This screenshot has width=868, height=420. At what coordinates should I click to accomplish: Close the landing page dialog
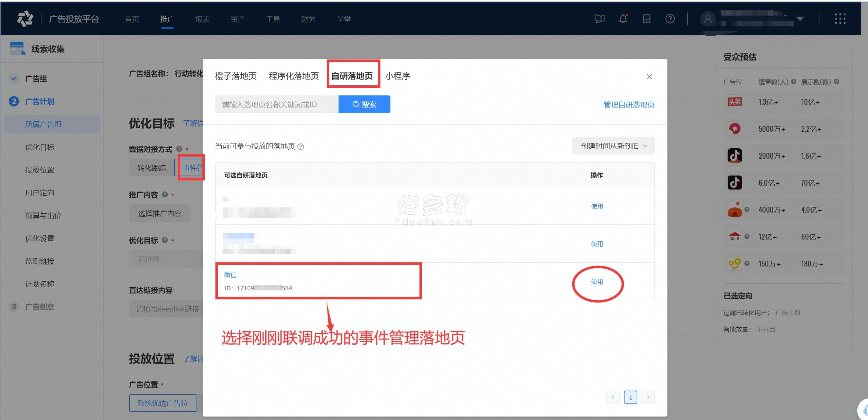(649, 77)
